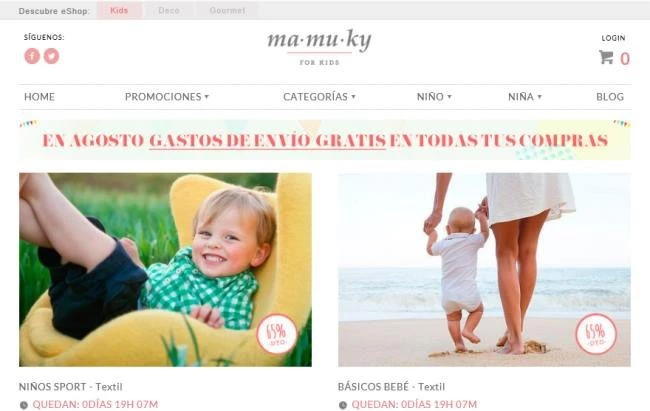The height and width of the screenshot is (411, 650).
Task: Open the Facebook follow icon
Action: [32, 56]
